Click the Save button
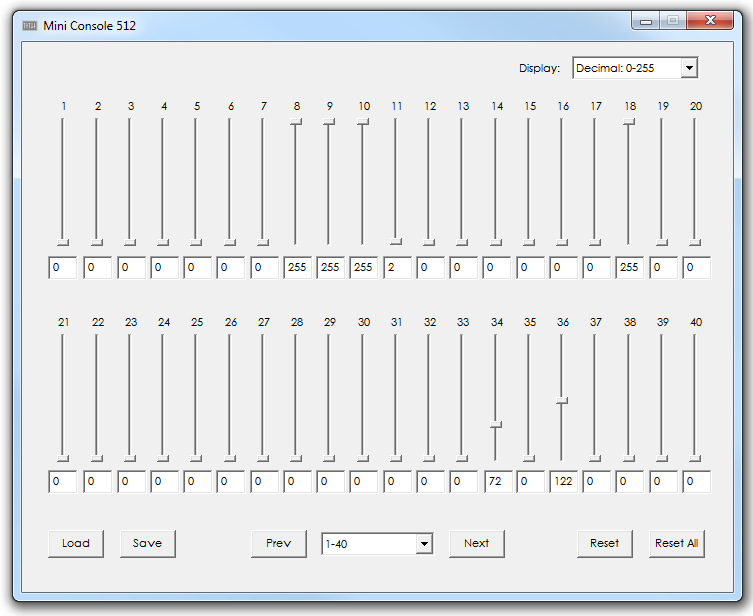 point(147,543)
